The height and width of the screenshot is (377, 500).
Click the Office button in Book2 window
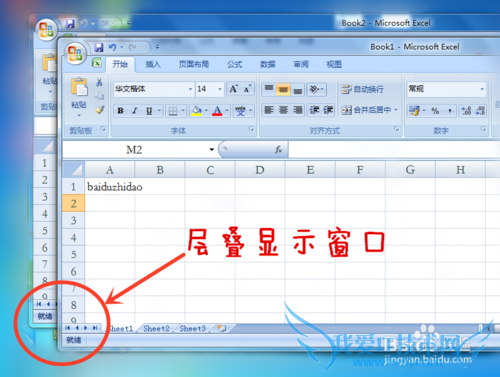46,30
